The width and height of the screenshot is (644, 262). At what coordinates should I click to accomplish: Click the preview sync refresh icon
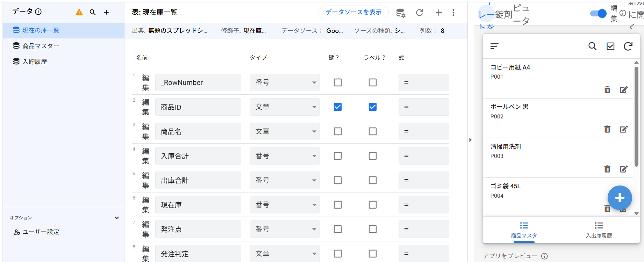628,46
